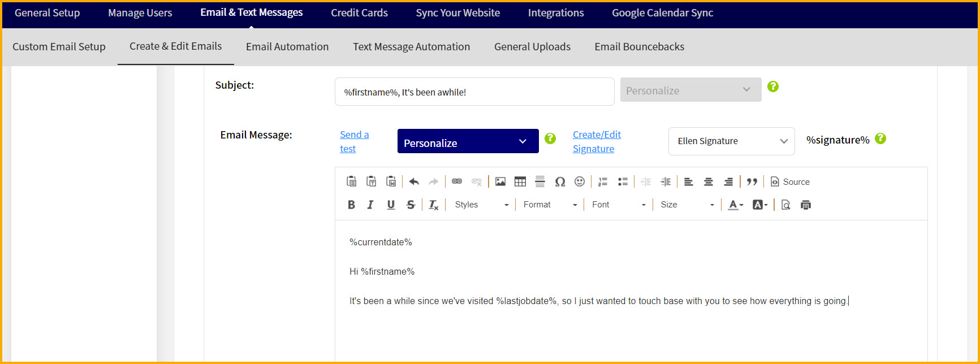Click the %signature% placeholder text

(838, 140)
